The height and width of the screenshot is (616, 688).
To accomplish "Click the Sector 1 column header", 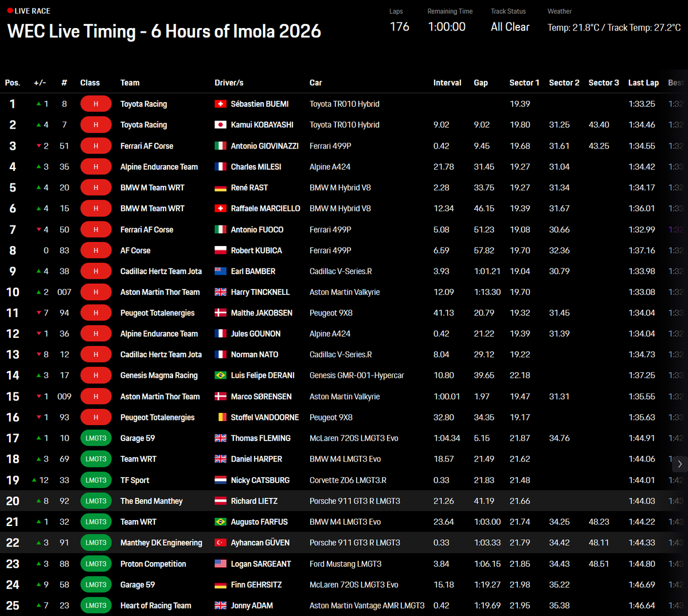I will (x=524, y=83).
